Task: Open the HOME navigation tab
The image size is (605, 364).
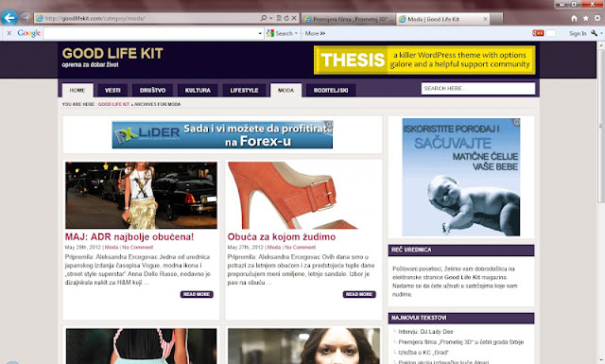Action: [x=78, y=91]
